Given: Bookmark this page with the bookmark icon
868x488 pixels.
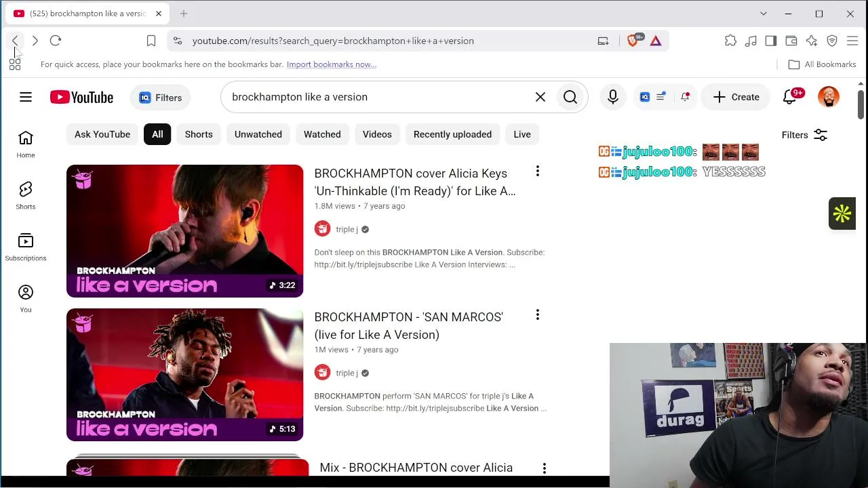Looking at the screenshot, I should (x=151, y=41).
